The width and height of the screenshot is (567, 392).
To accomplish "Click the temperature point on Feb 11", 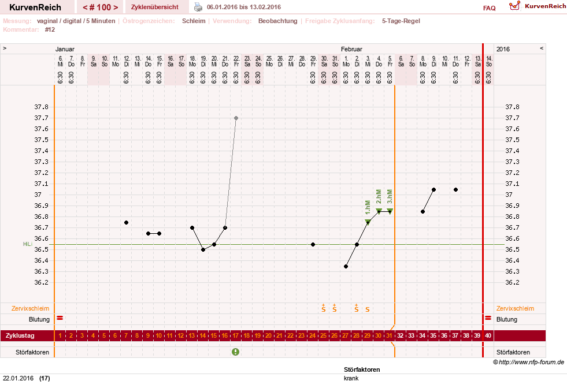I will (x=455, y=190).
